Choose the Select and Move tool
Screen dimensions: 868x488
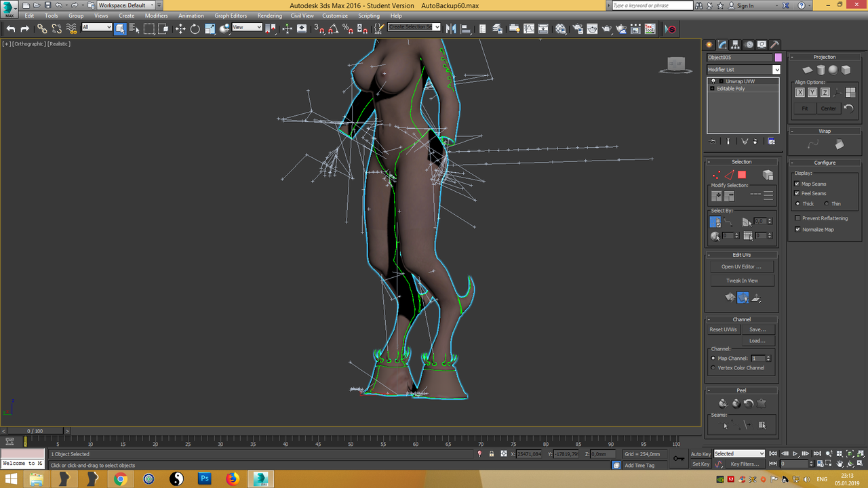coord(180,28)
